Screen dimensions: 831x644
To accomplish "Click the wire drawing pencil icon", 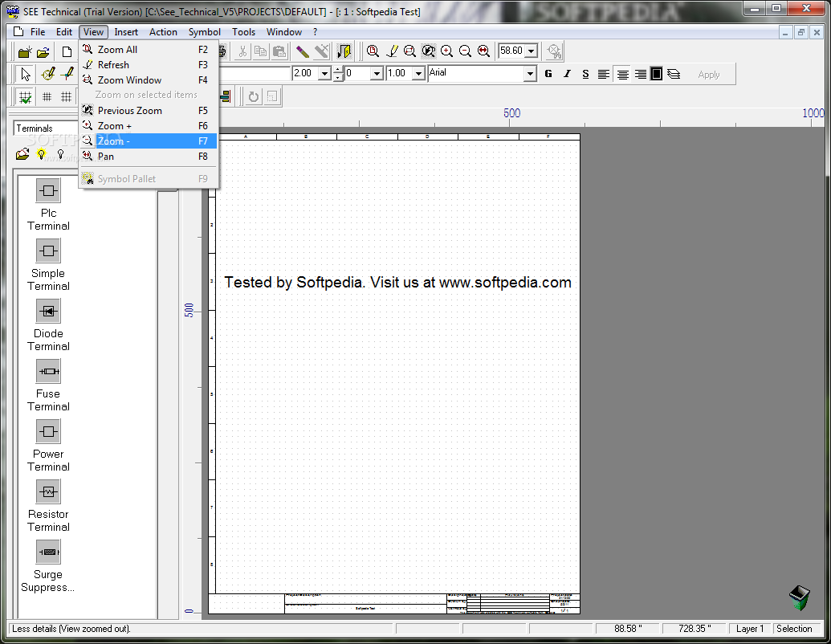I will point(67,74).
